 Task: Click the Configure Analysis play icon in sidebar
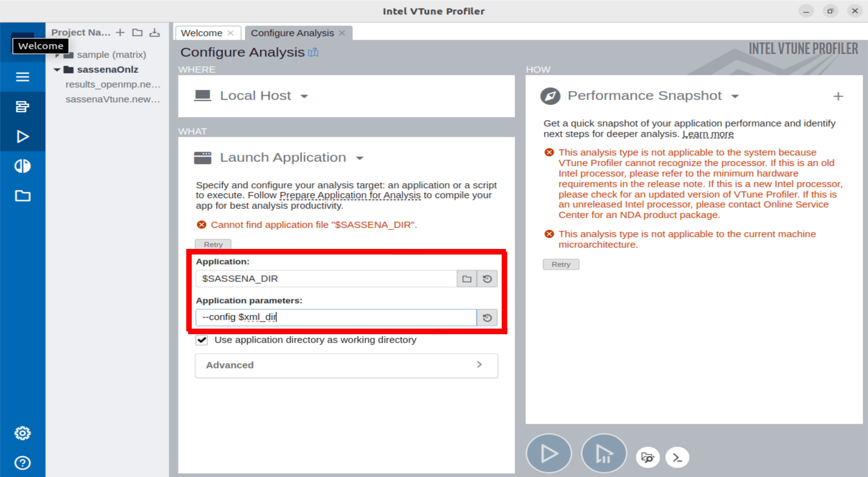click(x=22, y=136)
